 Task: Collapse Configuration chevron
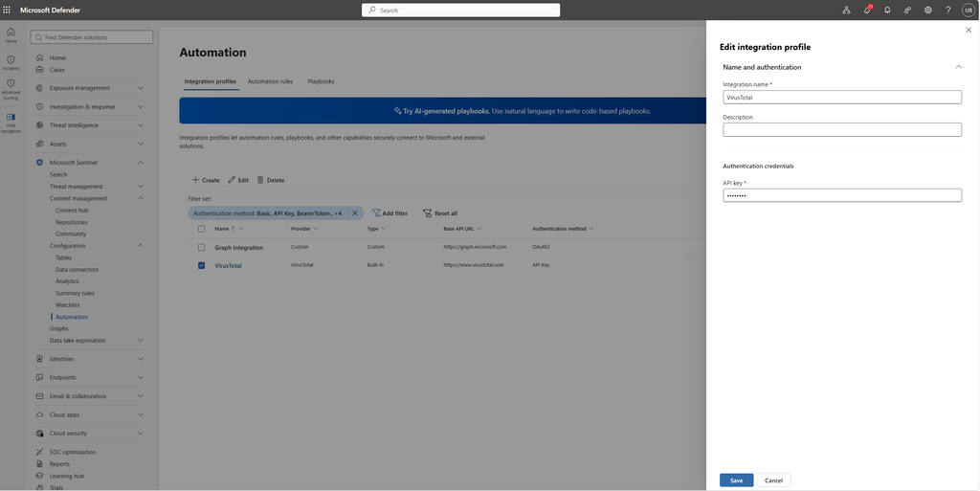(140, 245)
